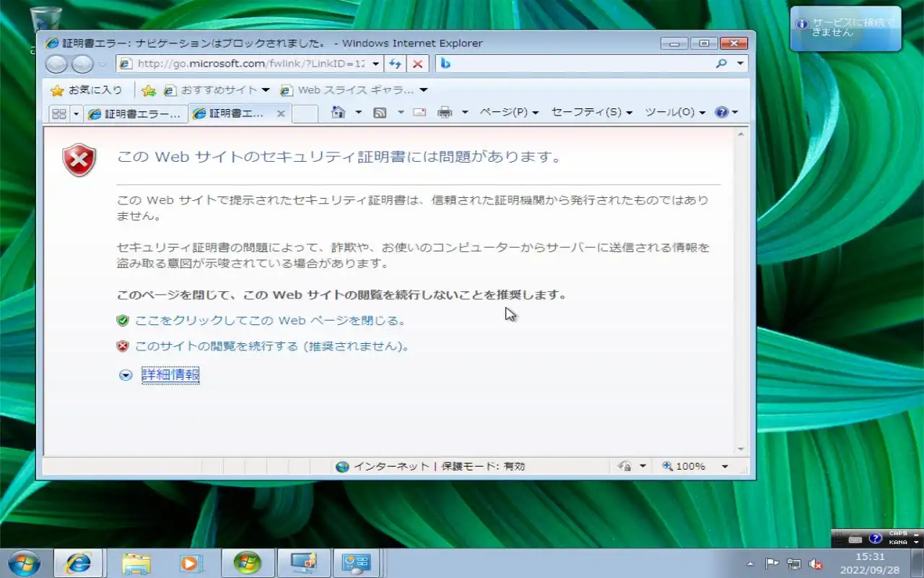Click the scrollbar down arrow in page
Screen dimensions: 924x578
point(741,449)
